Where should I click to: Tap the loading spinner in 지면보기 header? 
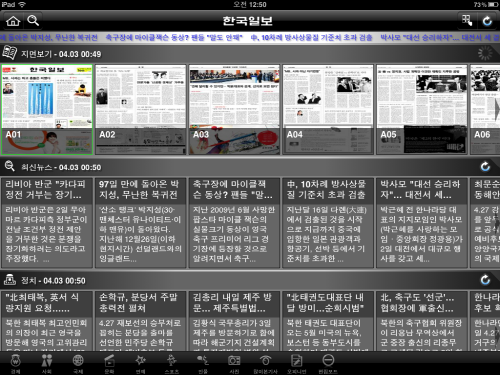coord(485,53)
